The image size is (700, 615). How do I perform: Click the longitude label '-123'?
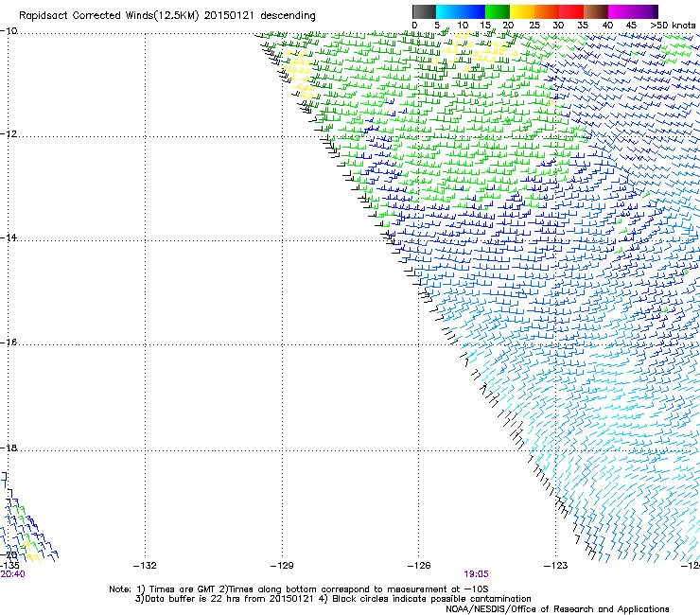[556, 566]
